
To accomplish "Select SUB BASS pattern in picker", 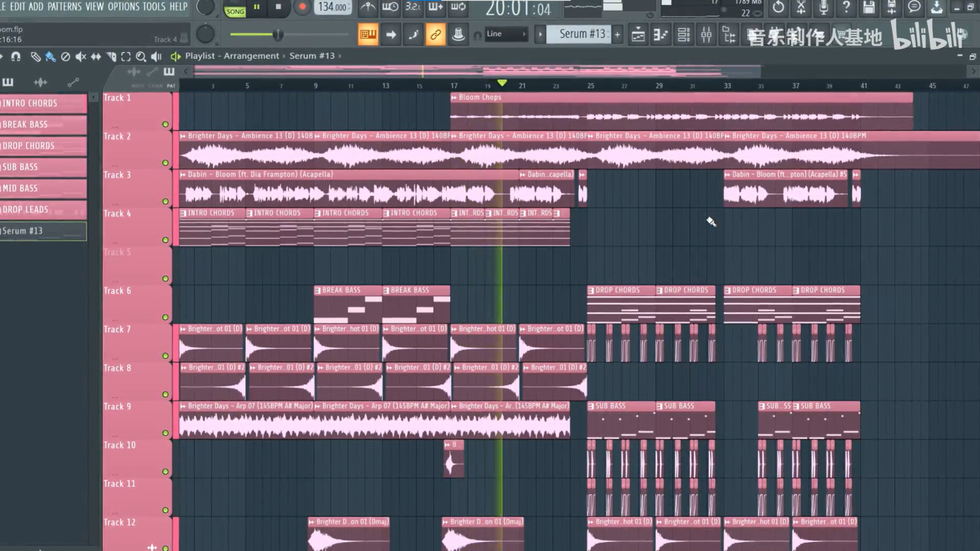I will pos(43,167).
